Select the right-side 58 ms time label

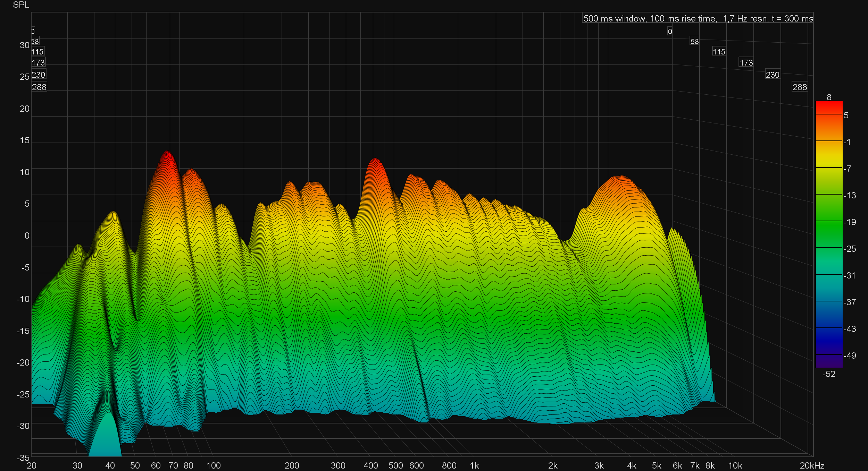pos(694,41)
